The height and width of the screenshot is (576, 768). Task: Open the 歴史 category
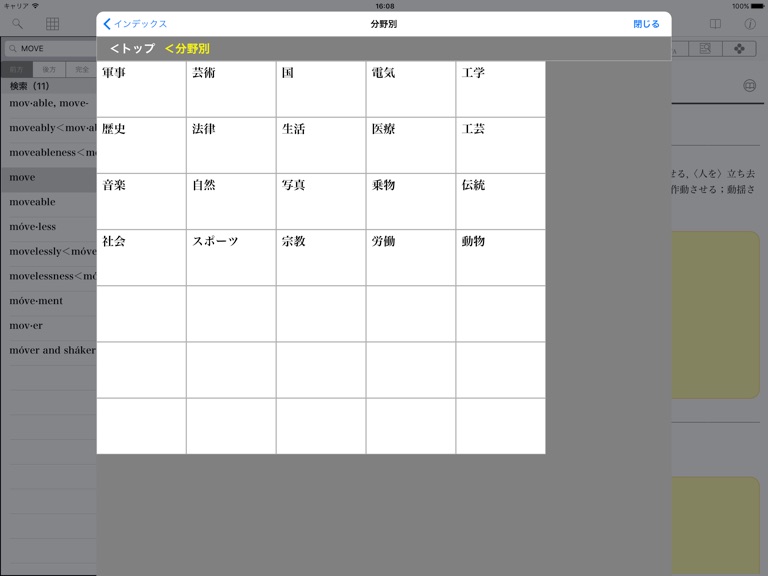(x=141, y=145)
